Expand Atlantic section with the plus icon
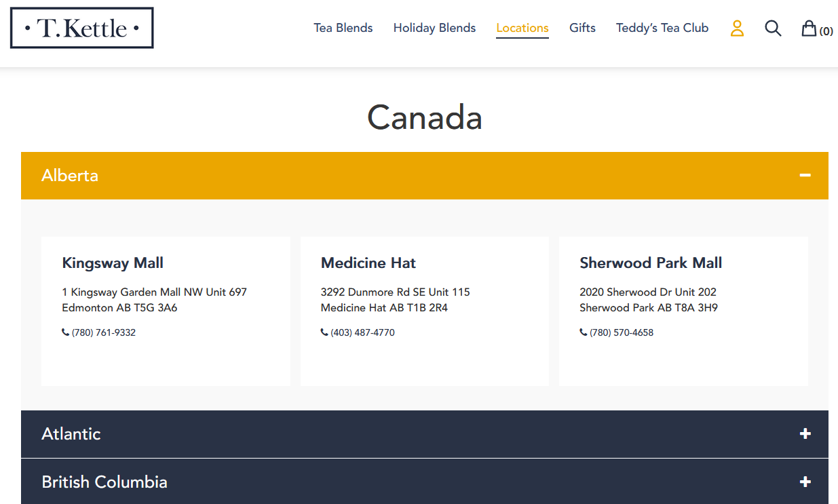This screenshot has height=504, width=838. pos(805,433)
